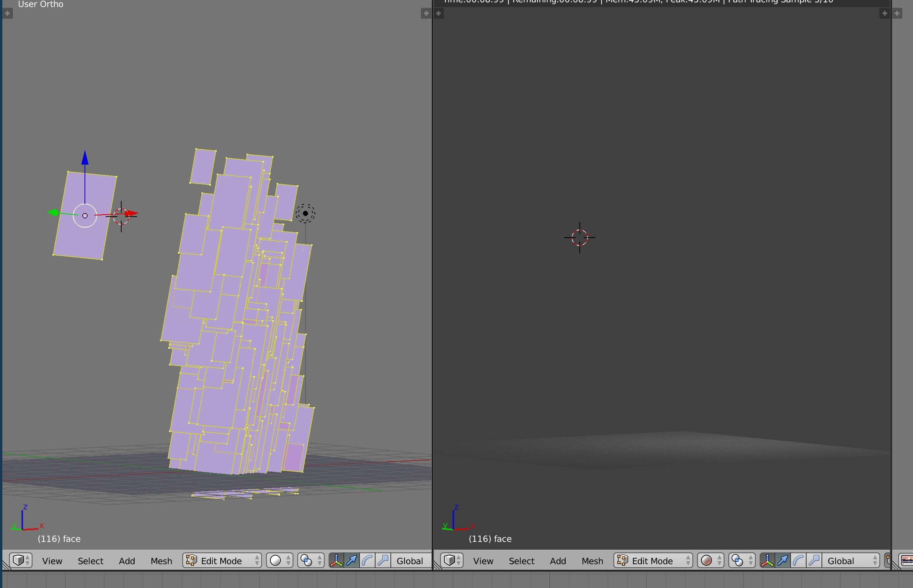Viewport: 913px width, 588px height.
Task: Click green Y-axis manipulator arrow
Action: (53, 213)
